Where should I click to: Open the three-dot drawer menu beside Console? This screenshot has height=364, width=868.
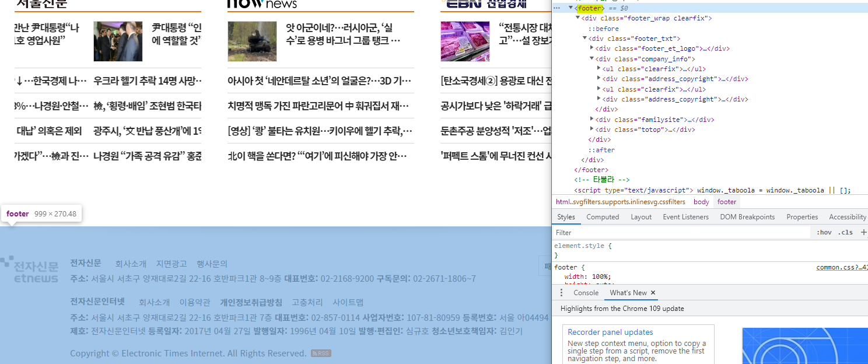coord(562,293)
